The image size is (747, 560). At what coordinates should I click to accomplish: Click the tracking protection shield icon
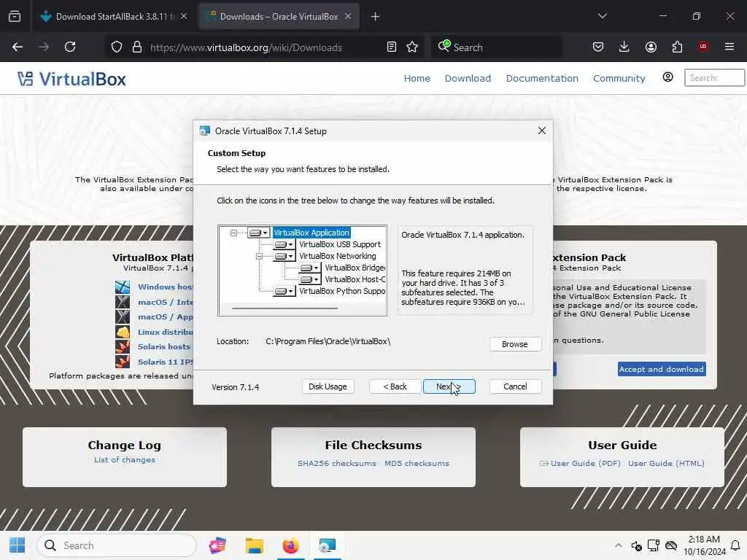117,47
